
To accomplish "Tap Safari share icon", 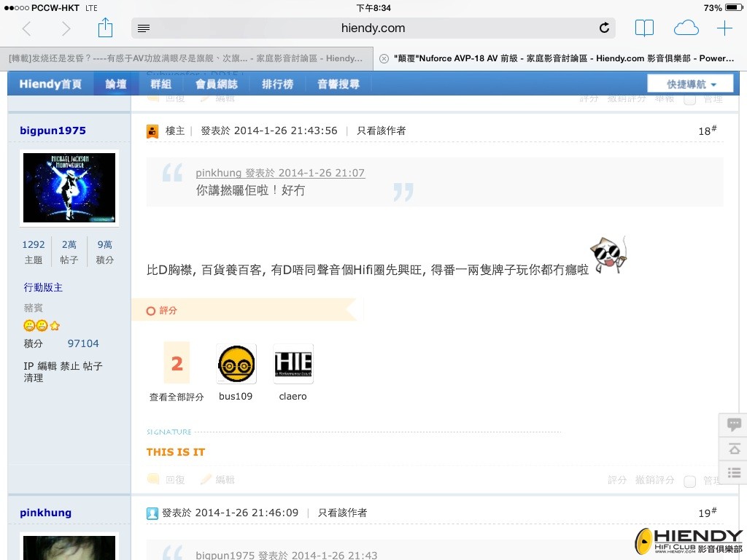I will (x=105, y=28).
